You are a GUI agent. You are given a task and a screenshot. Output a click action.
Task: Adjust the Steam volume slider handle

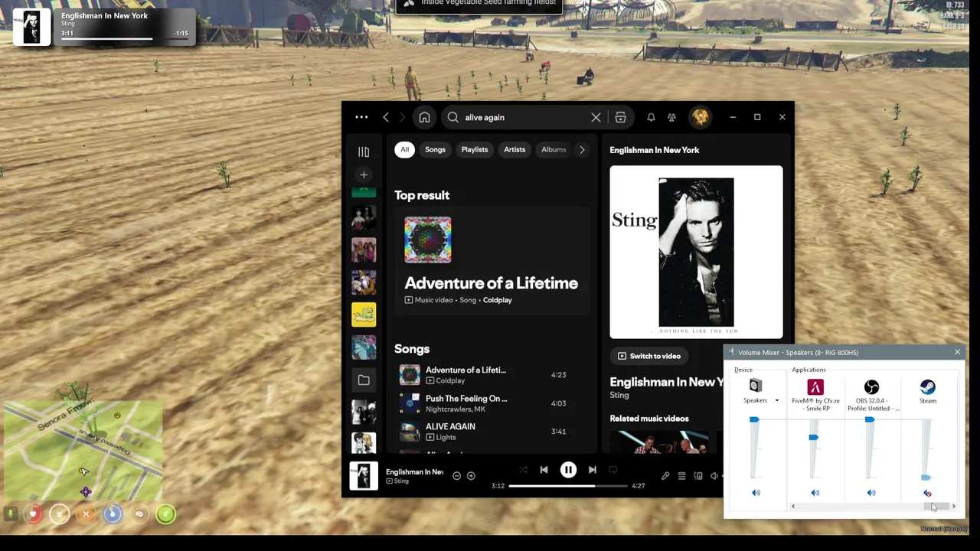pyautogui.click(x=926, y=478)
